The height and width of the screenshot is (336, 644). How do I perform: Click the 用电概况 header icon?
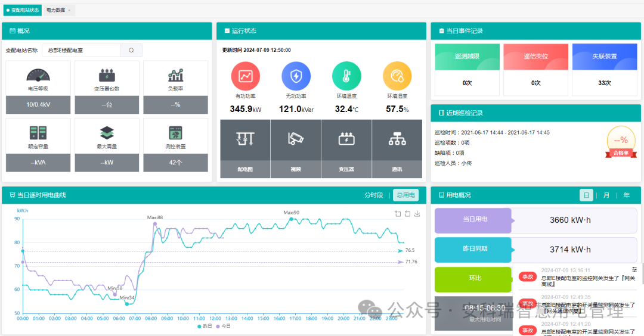coord(441,195)
